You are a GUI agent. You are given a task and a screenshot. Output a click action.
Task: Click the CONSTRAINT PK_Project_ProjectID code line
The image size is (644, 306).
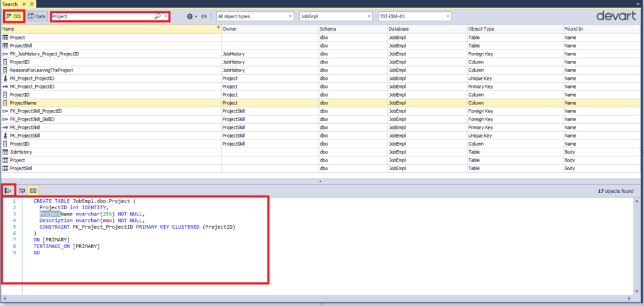[137, 227]
